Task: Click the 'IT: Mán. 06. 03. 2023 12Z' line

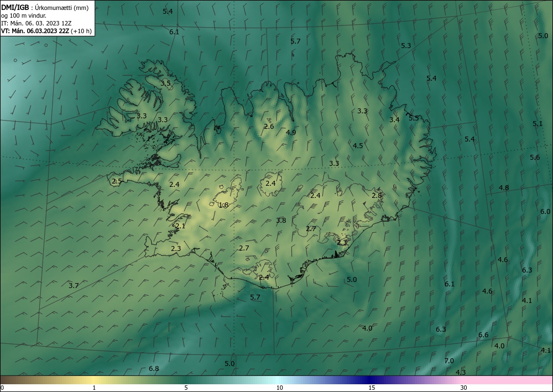Action: point(36,23)
